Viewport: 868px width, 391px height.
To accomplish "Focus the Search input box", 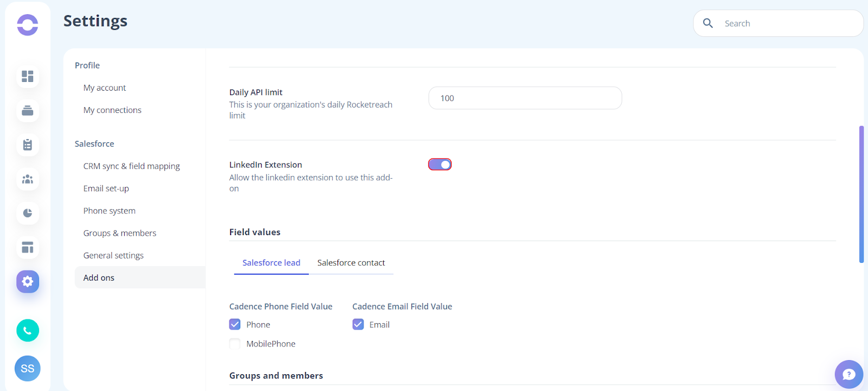I will point(778,23).
